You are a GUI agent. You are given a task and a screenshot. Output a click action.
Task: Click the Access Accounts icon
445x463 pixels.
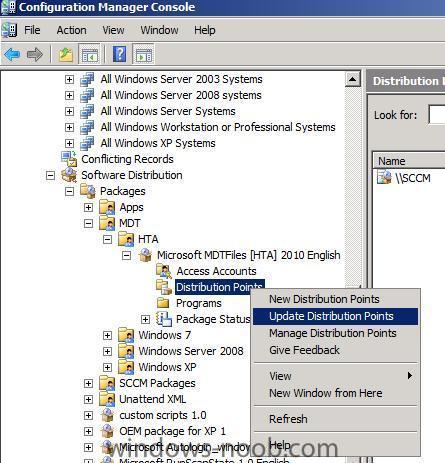point(164,271)
